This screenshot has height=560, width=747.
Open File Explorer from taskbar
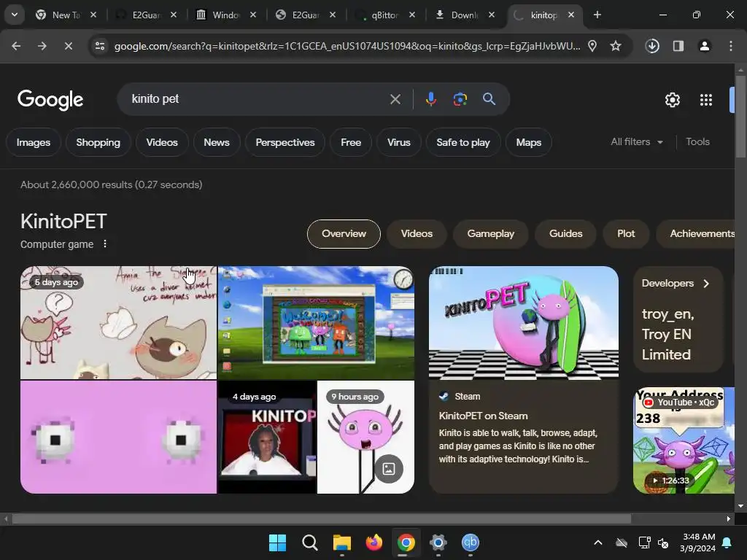(341, 542)
